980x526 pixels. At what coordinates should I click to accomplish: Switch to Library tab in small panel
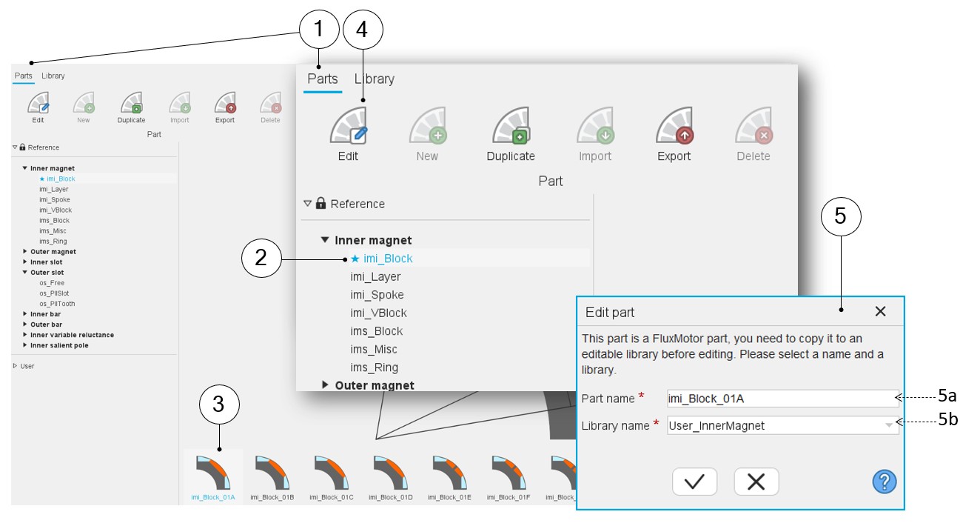53,76
